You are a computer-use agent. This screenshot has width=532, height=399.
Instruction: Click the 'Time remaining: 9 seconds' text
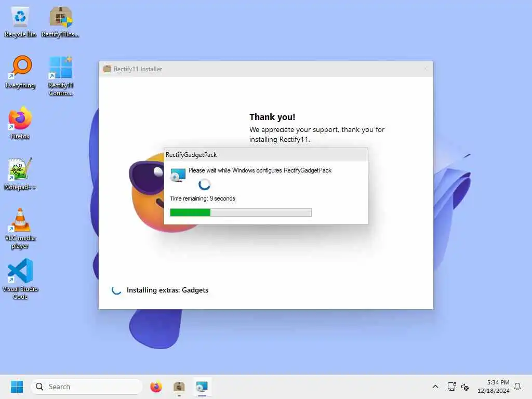203,198
